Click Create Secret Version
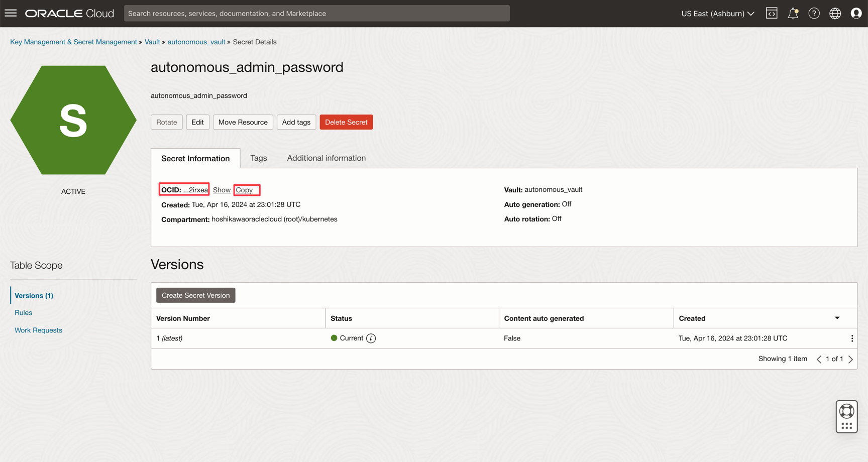The width and height of the screenshot is (868, 462). click(x=196, y=295)
